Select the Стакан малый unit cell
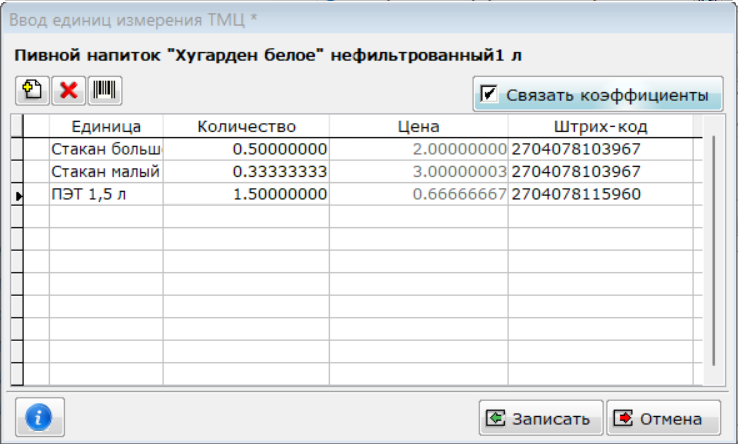 coord(106,172)
